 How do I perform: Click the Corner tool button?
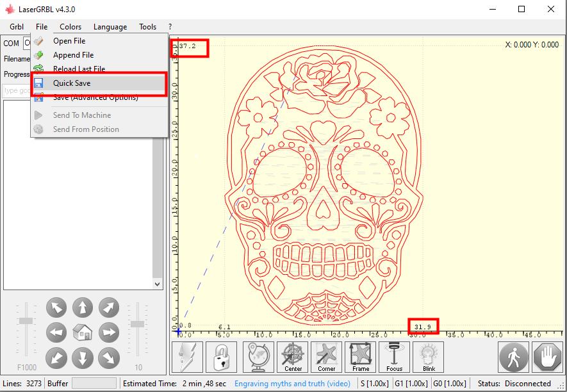[x=327, y=357]
